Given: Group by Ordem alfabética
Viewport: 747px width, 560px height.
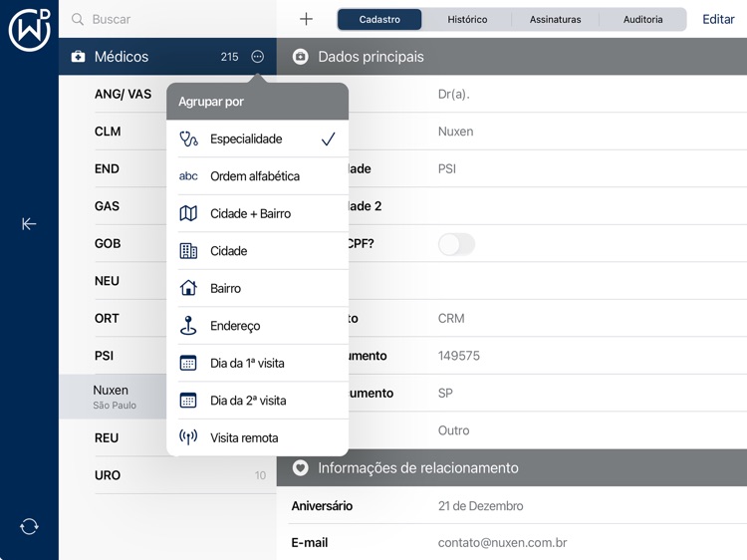Looking at the screenshot, I should pos(257,176).
